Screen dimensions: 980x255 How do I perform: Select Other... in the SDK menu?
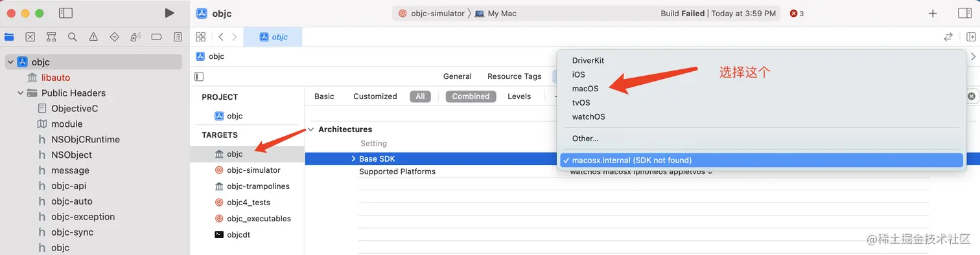585,139
